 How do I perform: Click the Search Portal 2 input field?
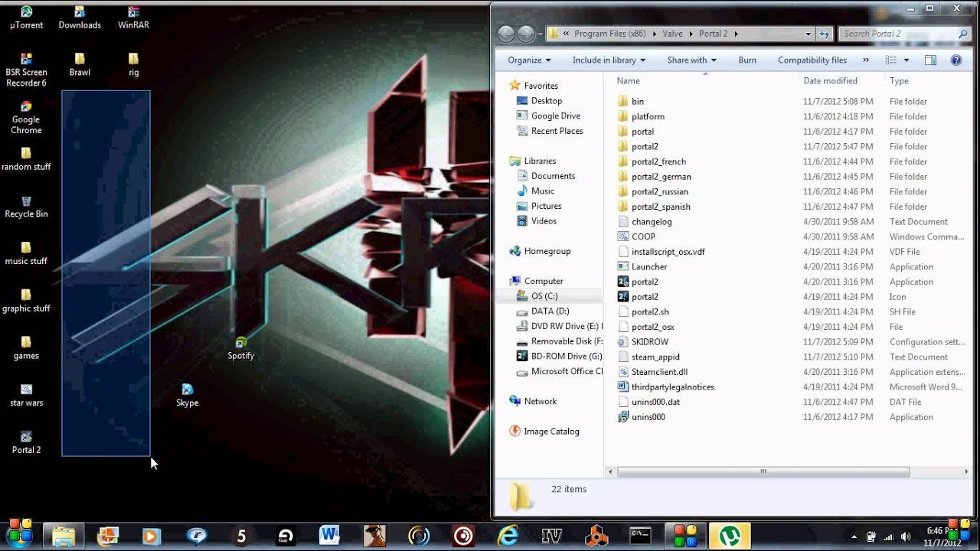point(903,34)
